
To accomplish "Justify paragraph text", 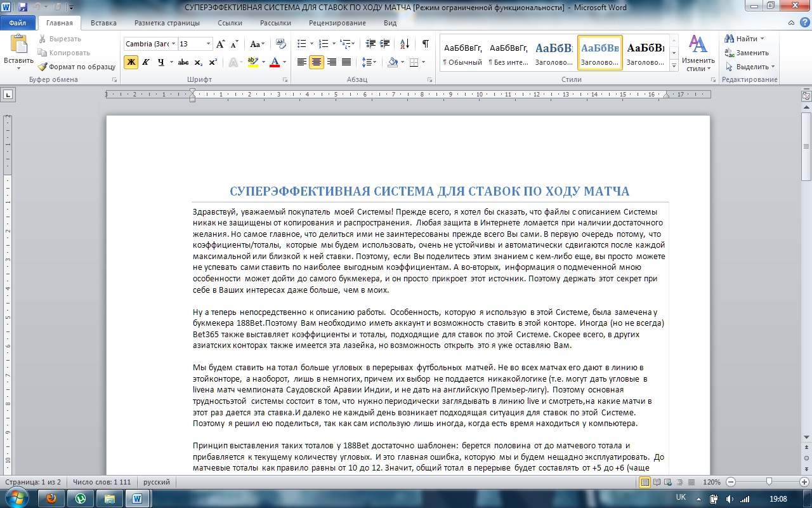I will [x=346, y=62].
